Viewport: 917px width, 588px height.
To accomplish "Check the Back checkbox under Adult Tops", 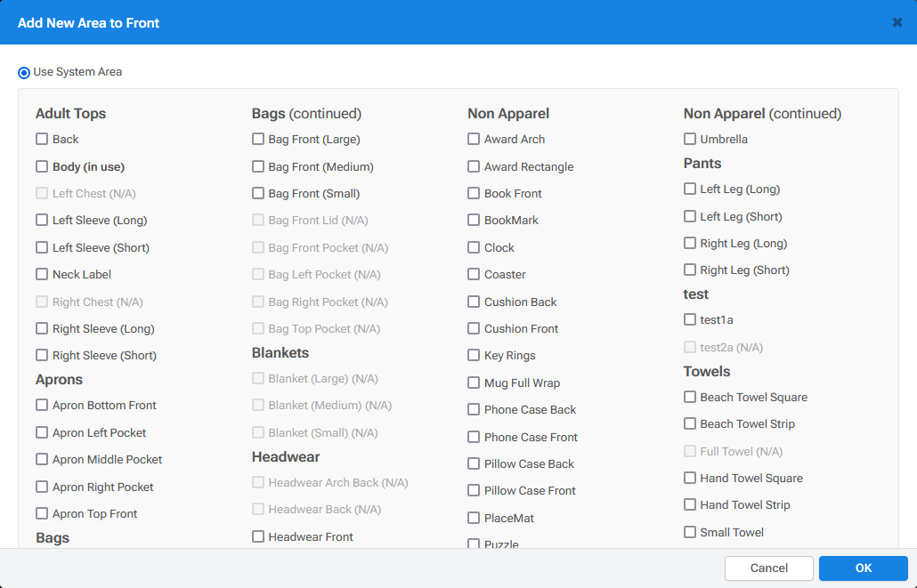I will 42,139.
